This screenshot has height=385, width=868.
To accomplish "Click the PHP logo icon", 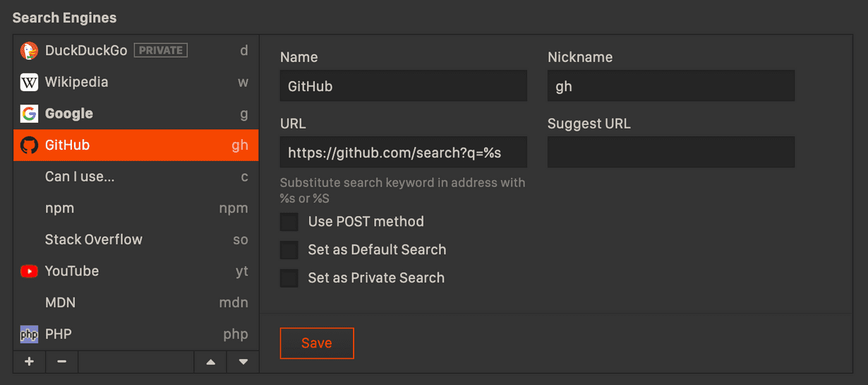I will tap(29, 334).
